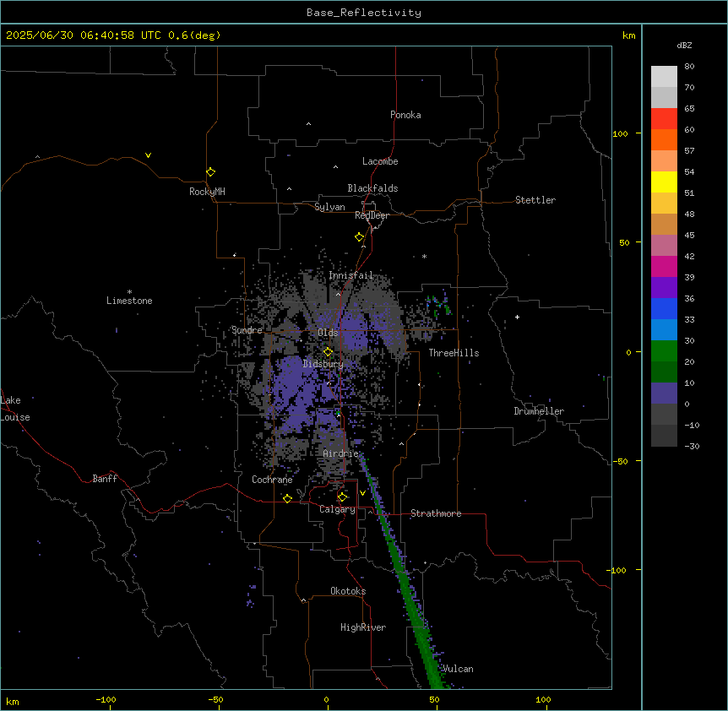Click the Vulcan label
Image resolution: width=728 pixels, height=711 pixels.
(458, 669)
